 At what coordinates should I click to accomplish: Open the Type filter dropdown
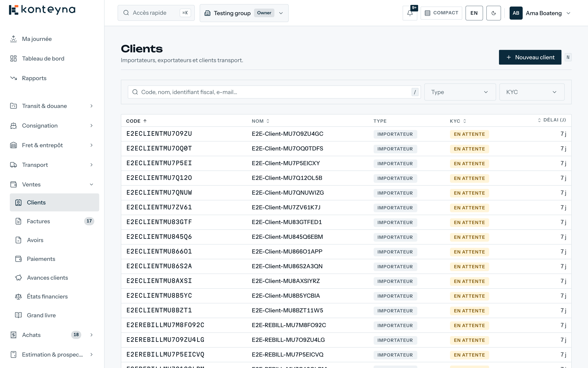pyautogui.click(x=460, y=92)
